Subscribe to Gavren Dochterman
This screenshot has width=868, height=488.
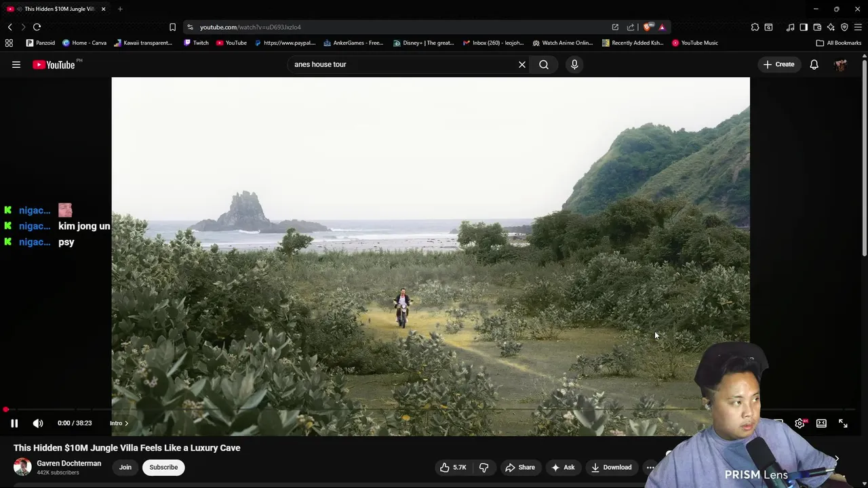[x=163, y=467]
